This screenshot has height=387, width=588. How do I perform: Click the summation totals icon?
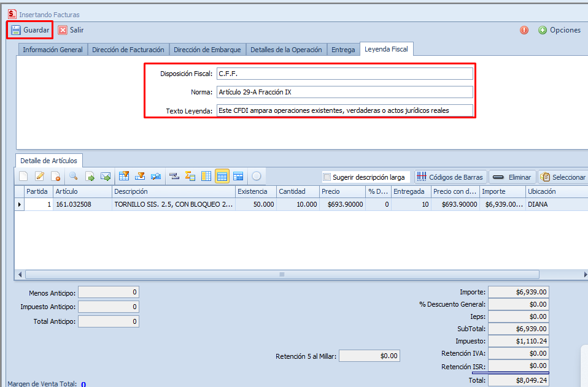tap(190, 177)
